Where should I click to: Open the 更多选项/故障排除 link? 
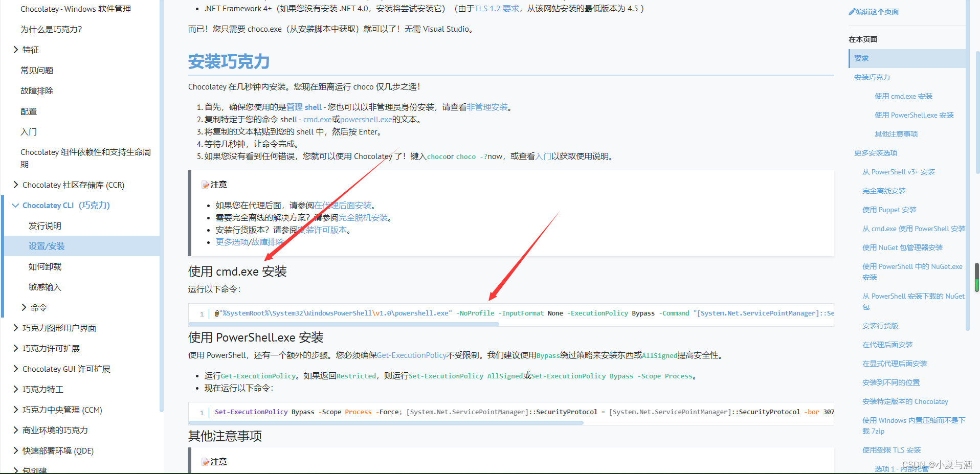pyautogui.click(x=249, y=242)
